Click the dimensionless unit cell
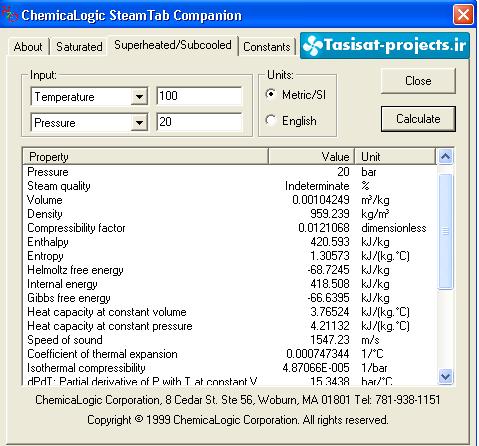The width and height of the screenshot is (479, 446). coord(394,228)
